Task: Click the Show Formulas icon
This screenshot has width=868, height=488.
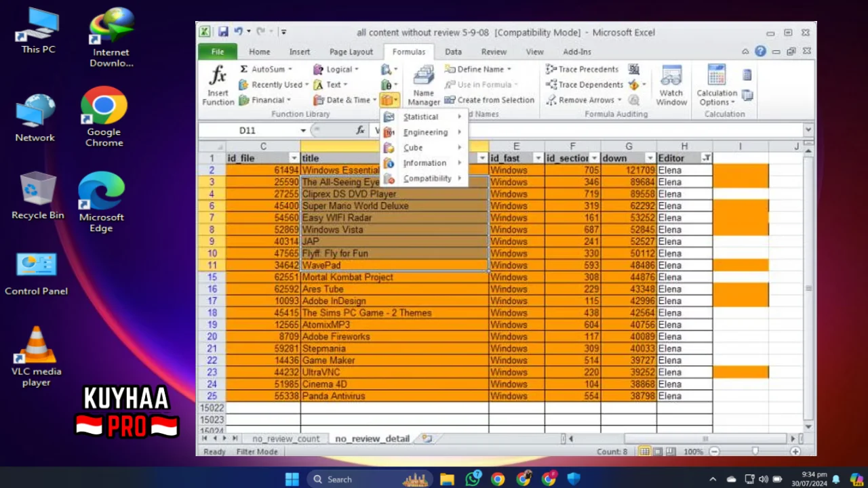Action: click(x=634, y=69)
